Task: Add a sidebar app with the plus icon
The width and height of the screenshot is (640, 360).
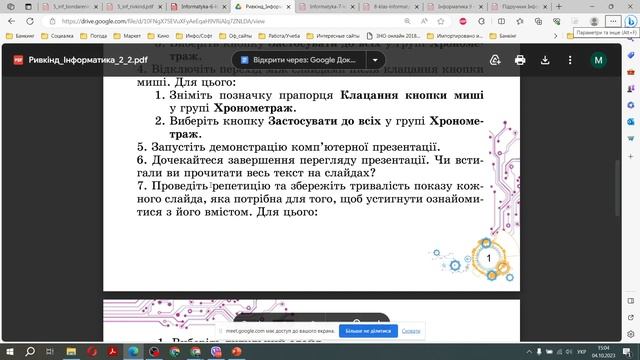Action: click(631, 156)
